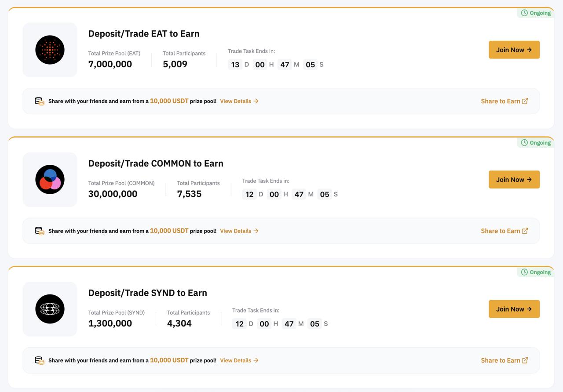Select Share to Earn on COMMON card
Viewport: 563px width, 392px height.
504,231
